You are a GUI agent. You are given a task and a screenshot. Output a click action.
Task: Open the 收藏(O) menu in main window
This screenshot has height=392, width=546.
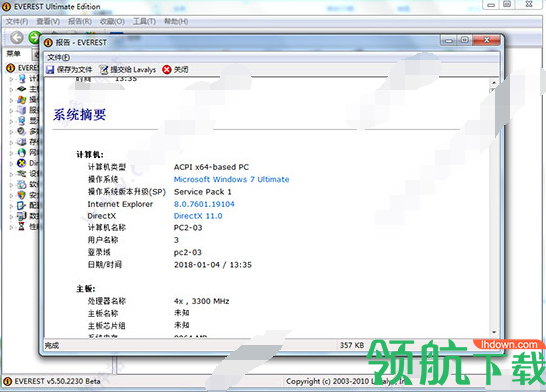point(112,22)
